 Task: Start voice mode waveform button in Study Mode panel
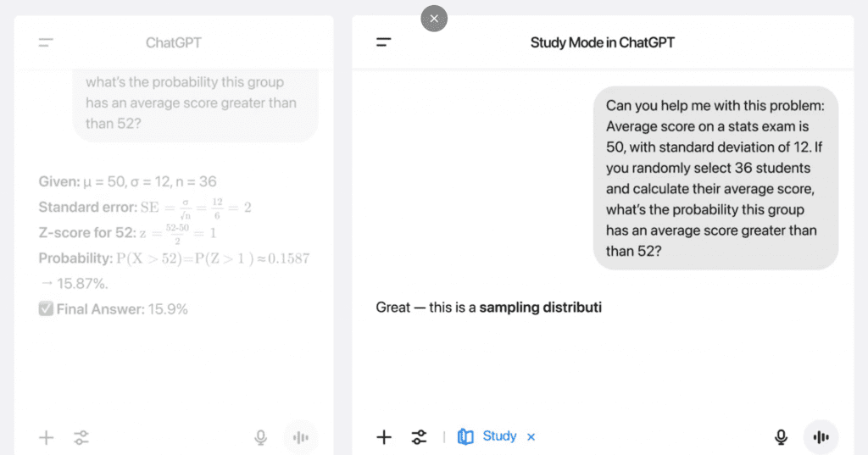click(821, 437)
